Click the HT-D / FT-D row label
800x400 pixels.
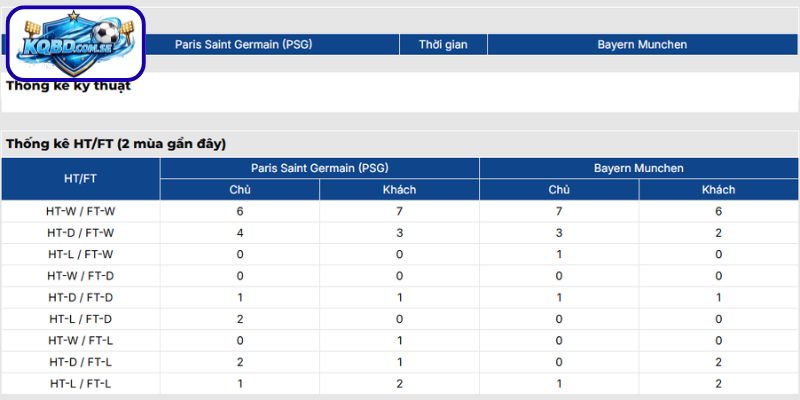pyautogui.click(x=80, y=297)
